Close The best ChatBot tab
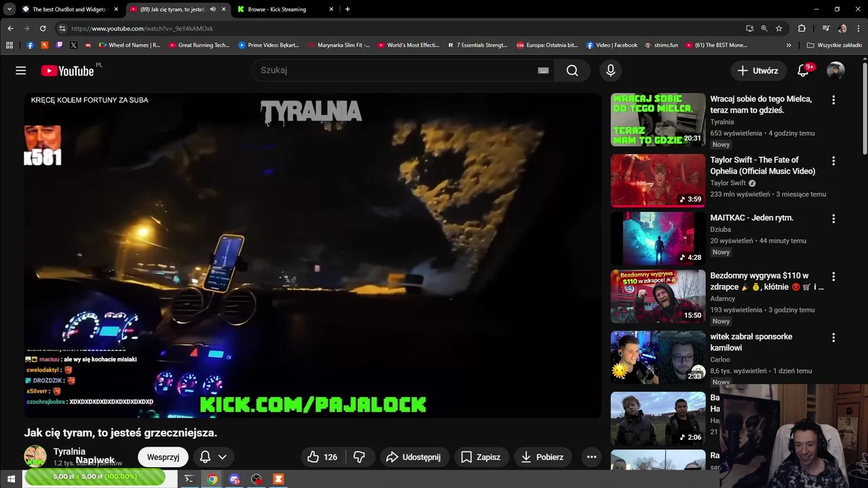The height and width of the screenshot is (488, 868). (x=116, y=9)
